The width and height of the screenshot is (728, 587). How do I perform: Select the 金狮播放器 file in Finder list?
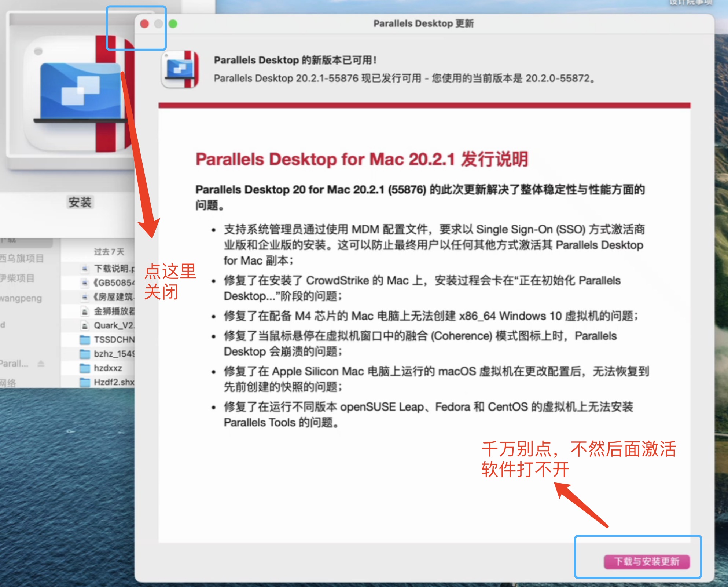pyautogui.click(x=114, y=311)
